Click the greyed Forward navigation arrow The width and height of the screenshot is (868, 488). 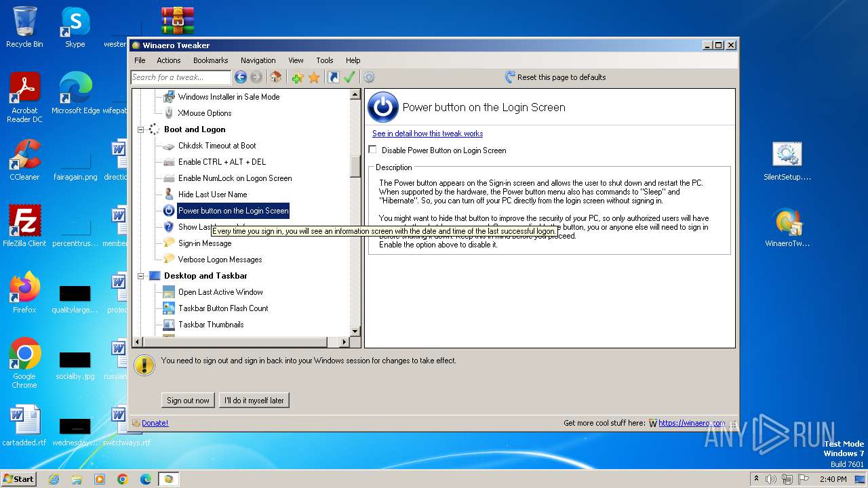256,77
